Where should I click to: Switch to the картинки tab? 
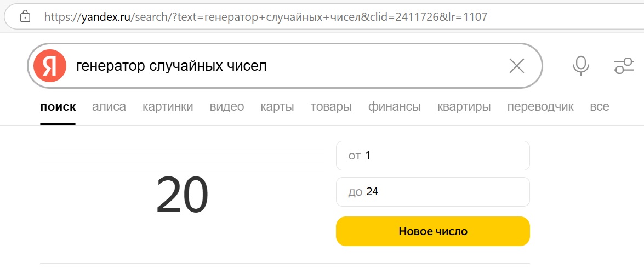168,107
